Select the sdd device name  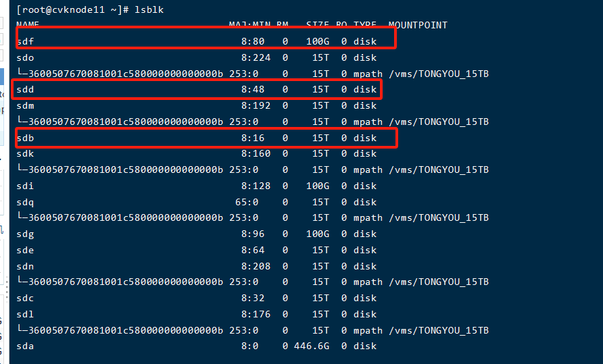click(x=26, y=90)
